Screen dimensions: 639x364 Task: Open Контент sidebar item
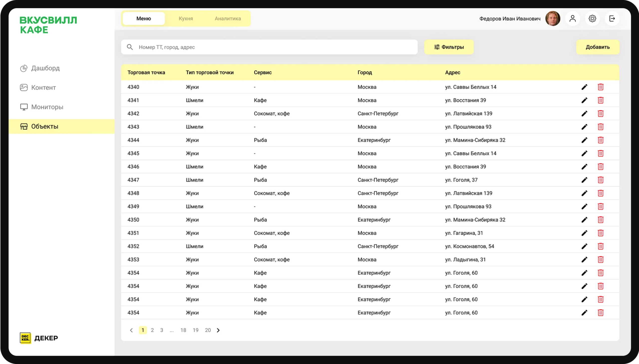click(x=43, y=88)
